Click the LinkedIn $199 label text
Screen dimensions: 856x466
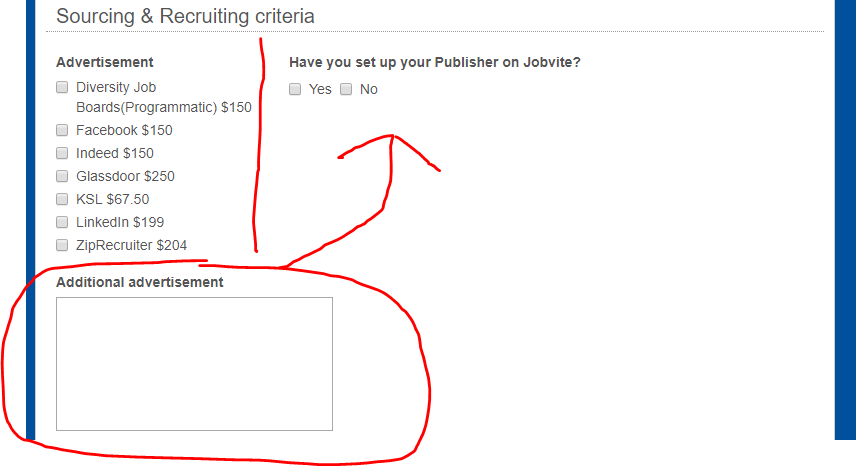pyautogui.click(x=120, y=222)
